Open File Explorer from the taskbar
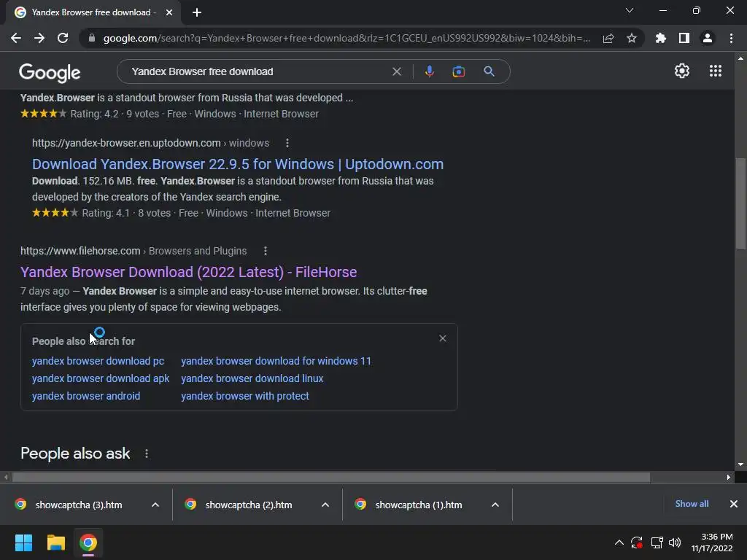The height and width of the screenshot is (560, 747). [55, 542]
